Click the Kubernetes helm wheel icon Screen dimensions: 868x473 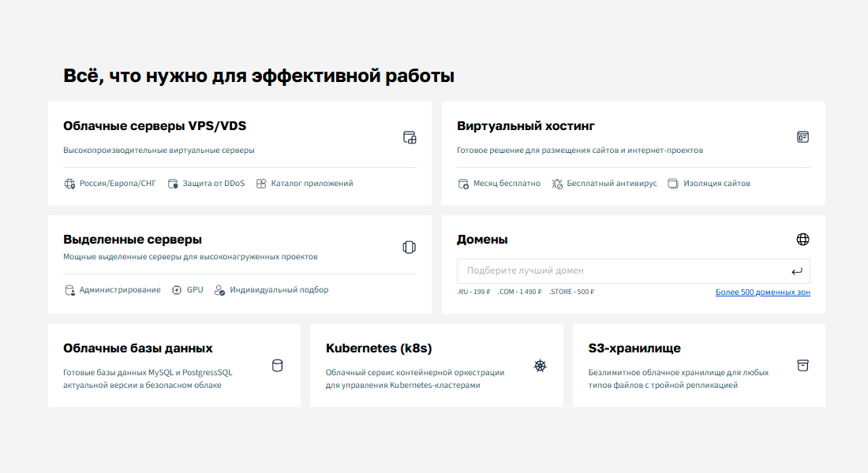(x=541, y=366)
